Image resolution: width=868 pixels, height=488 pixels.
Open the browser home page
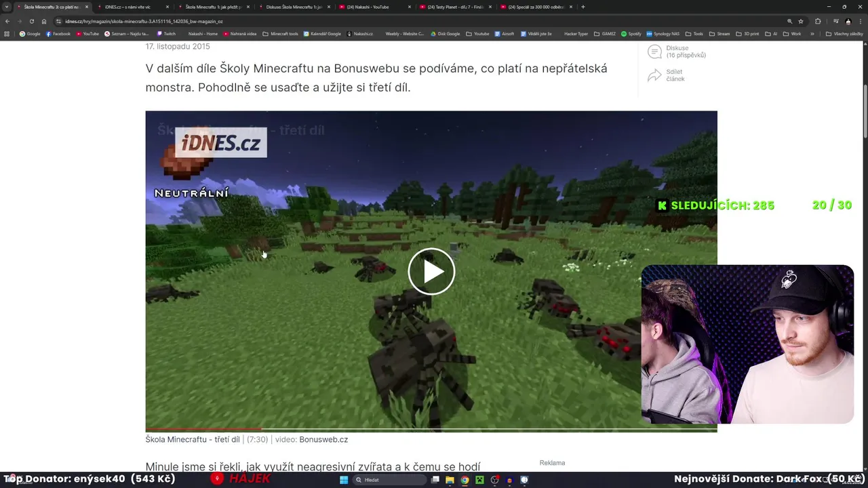tap(44, 21)
